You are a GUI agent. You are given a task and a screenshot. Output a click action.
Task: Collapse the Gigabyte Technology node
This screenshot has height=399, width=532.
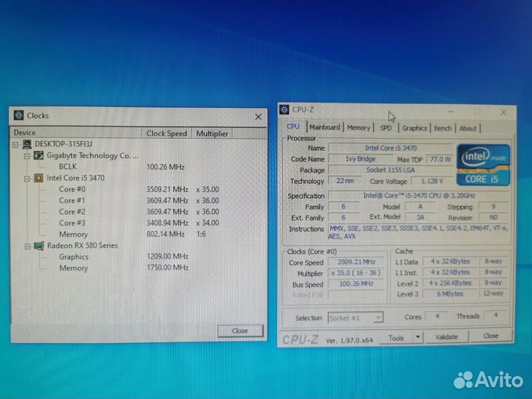pyautogui.click(x=27, y=157)
